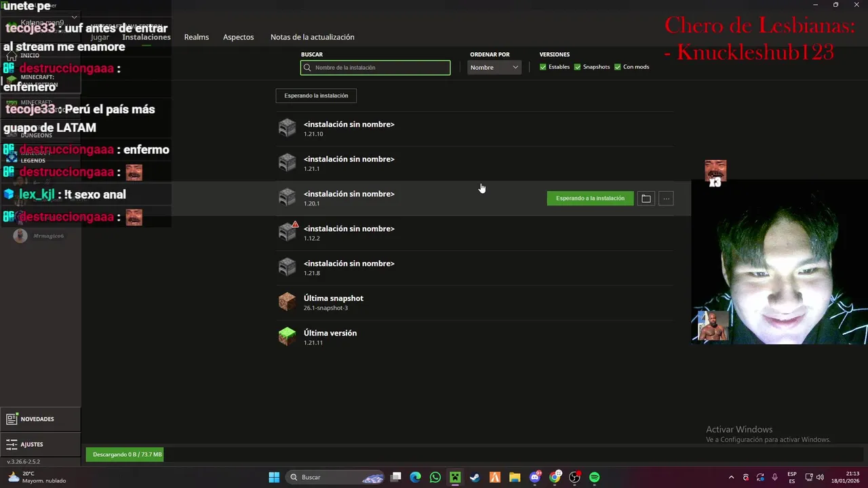Screen dimensions: 868x488
Task: Select the Última snapshot 26.1-snapshot-3 row
Action: tap(475, 302)
